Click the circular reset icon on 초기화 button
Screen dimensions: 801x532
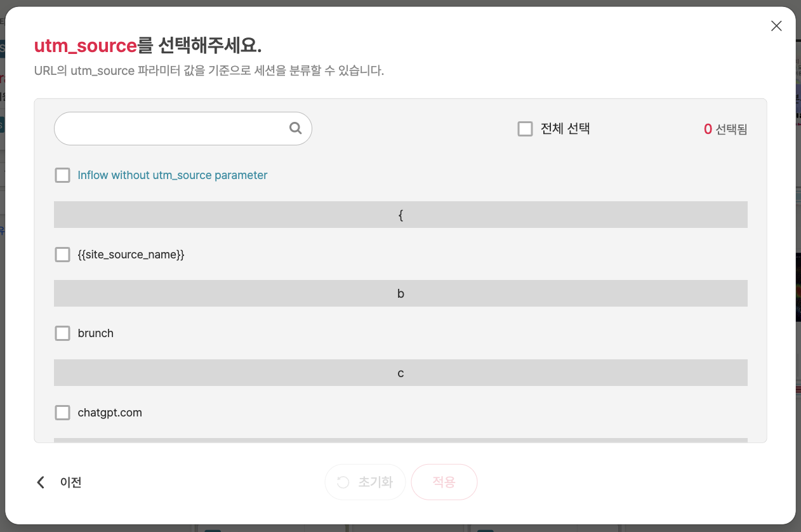343,482
